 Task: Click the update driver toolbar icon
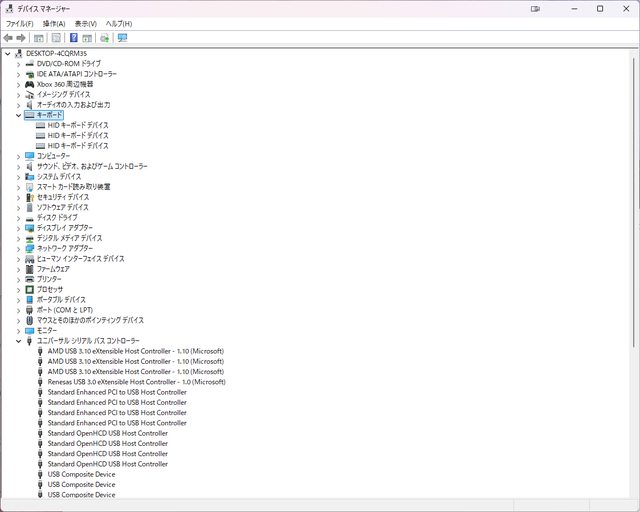104,38
